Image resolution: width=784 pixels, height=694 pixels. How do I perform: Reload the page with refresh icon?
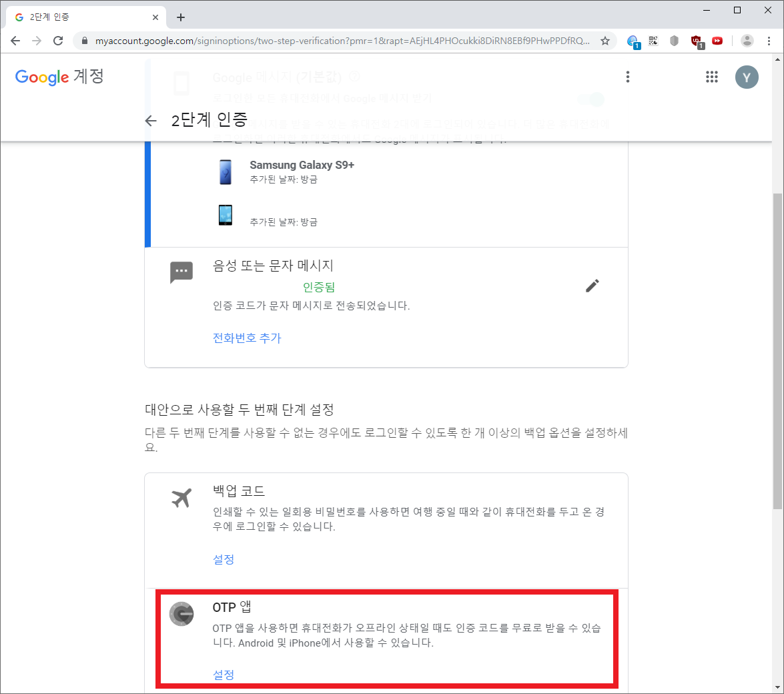(58, 41)
